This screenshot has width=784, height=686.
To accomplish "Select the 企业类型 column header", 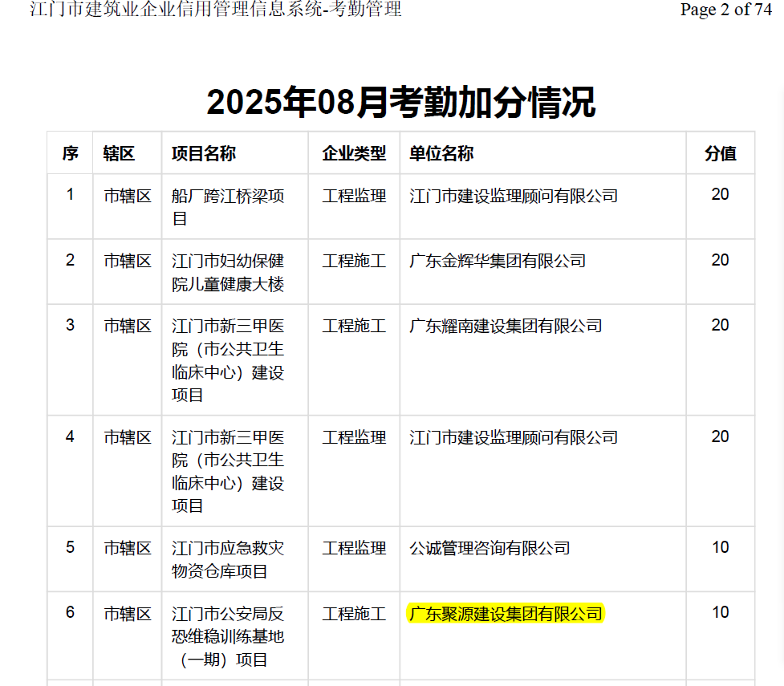I will tap(354, 153).
